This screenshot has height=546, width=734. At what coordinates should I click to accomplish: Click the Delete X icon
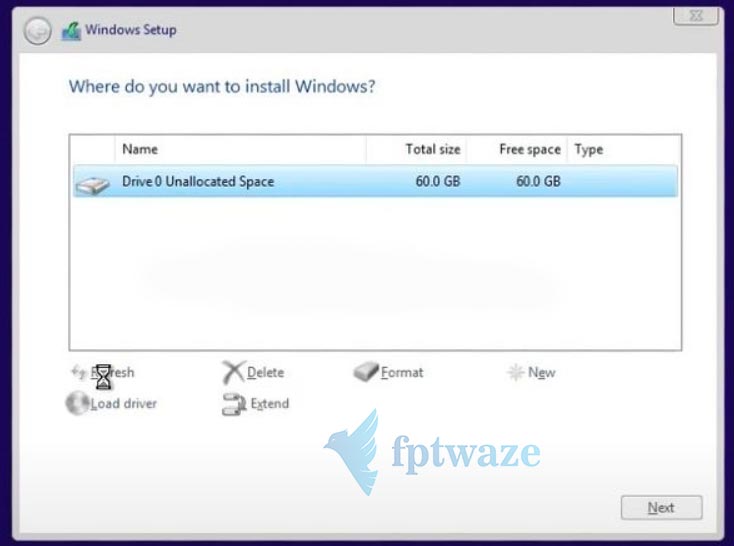click(x=233, y=372)
